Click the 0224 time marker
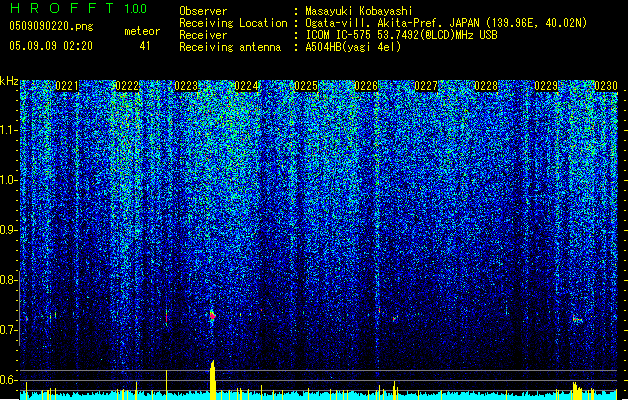 (x=246, y=86)
